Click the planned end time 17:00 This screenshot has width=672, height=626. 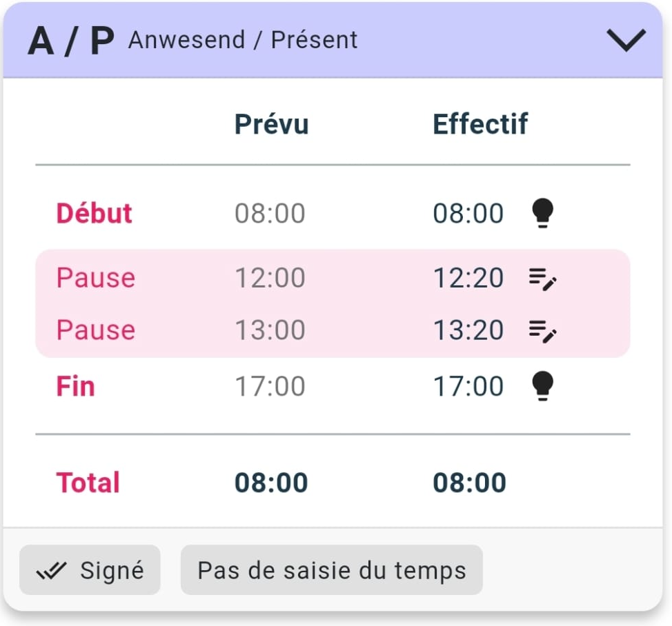pyautogui.click(x=270, y=387)
